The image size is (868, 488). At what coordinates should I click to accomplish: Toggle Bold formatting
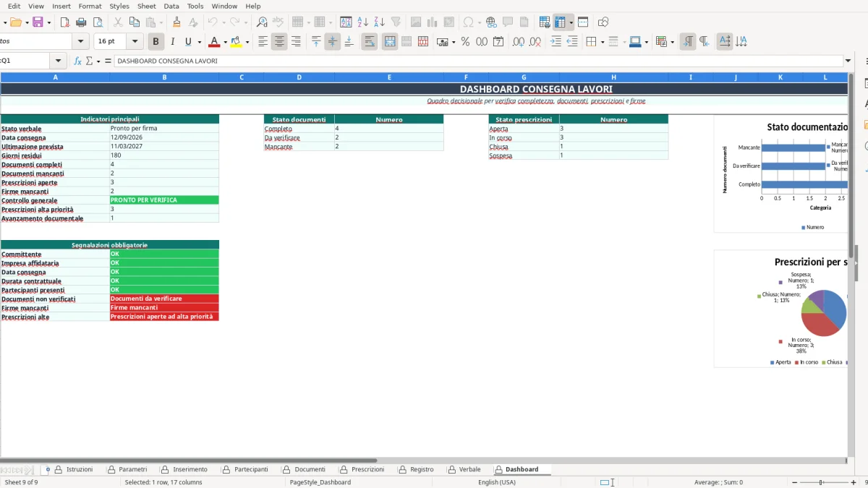(x=156, y=42)
